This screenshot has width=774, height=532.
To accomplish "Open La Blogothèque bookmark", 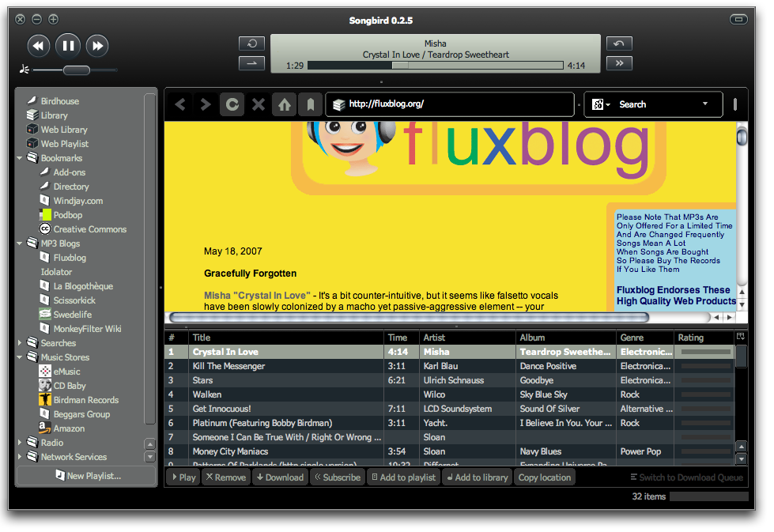I will (x=83, y=287).
